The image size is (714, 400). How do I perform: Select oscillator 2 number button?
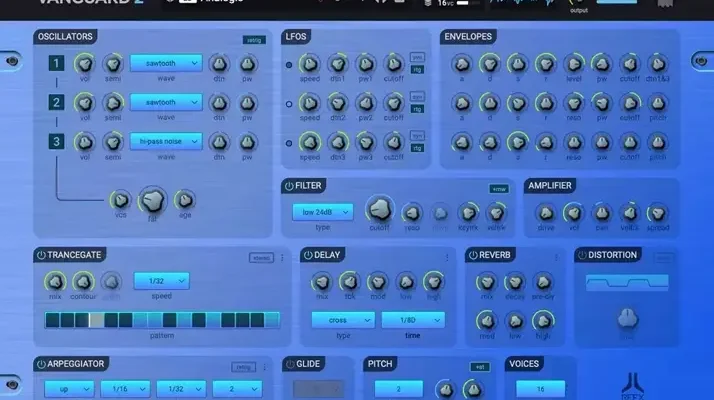(57, 102)
